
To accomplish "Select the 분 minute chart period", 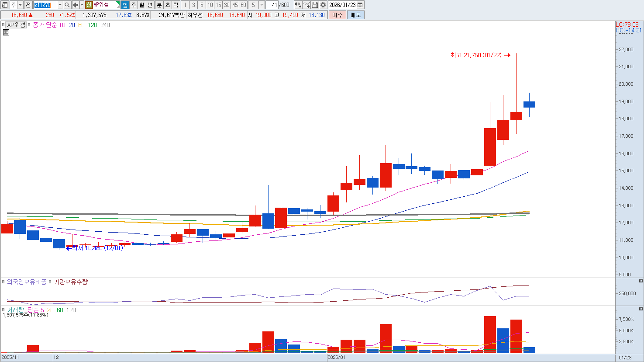I will (159, 5).
